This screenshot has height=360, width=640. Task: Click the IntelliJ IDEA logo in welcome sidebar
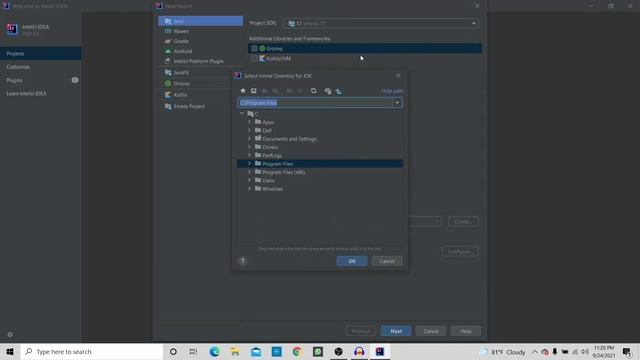tap(12, 29)
